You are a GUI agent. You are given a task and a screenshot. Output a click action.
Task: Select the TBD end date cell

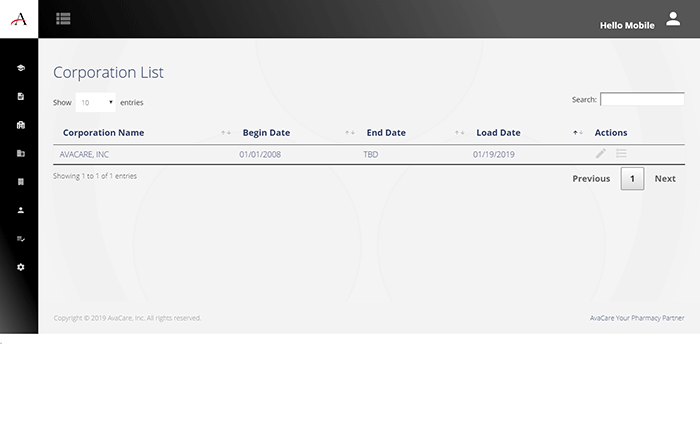[371, 155]
